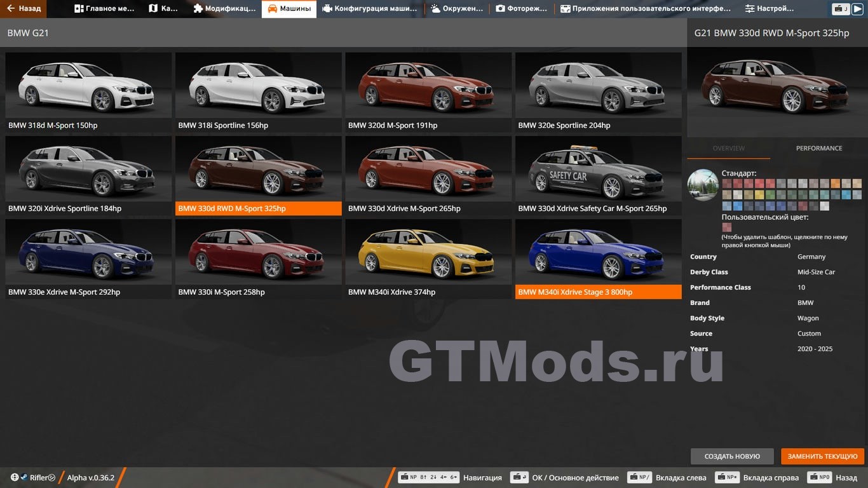The width and height of the screenshot is (868, 488).
Task: Click the Alpha v.0.36.2 version text
Action: click(x=91, y=477)
